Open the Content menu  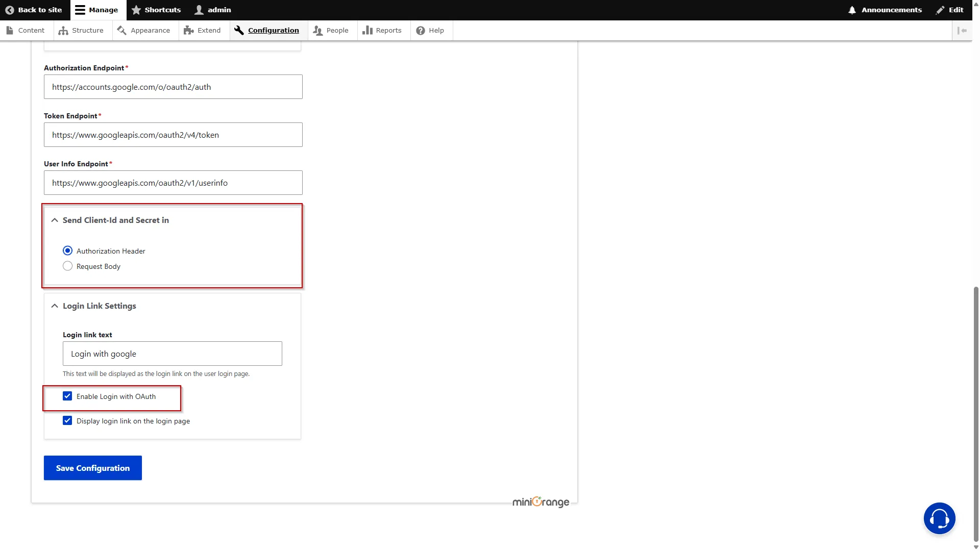[x=26, y=30]
